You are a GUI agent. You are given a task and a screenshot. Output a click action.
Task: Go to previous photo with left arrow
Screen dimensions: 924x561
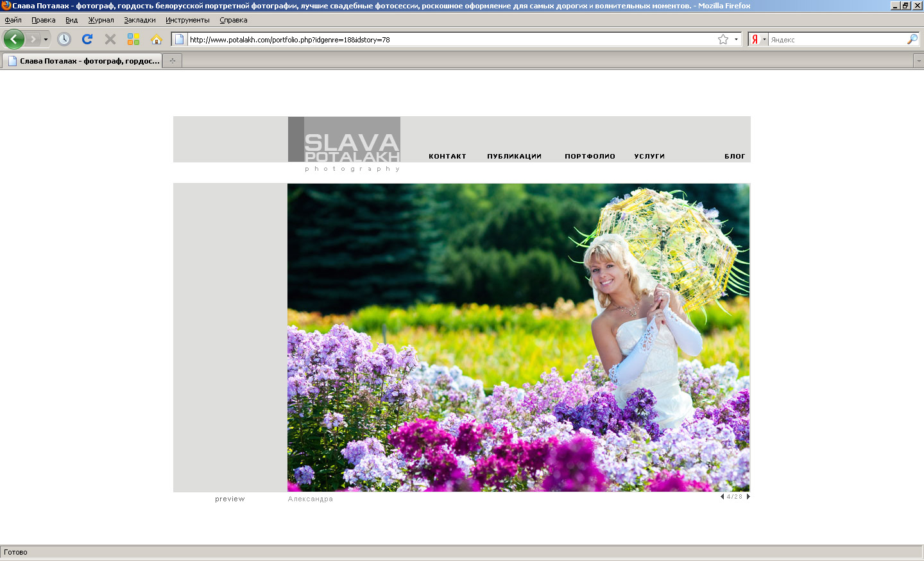(722, 496)
